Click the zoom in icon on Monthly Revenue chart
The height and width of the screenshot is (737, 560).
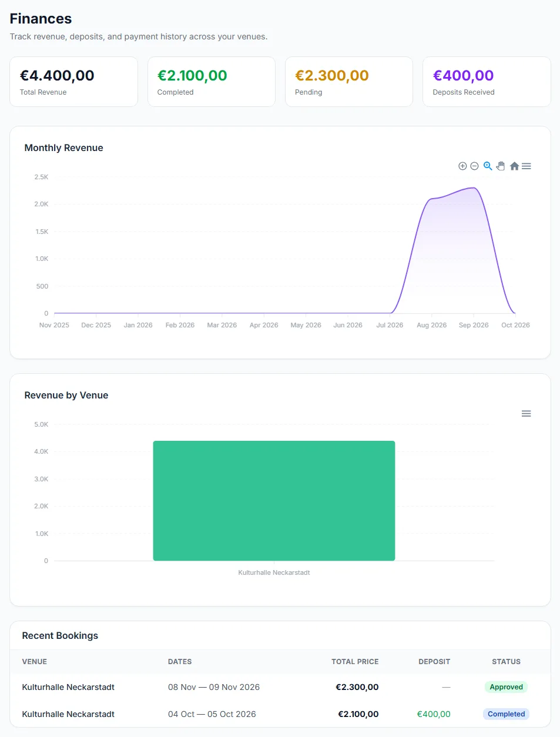pyautogui.click(x=462, y=166)
